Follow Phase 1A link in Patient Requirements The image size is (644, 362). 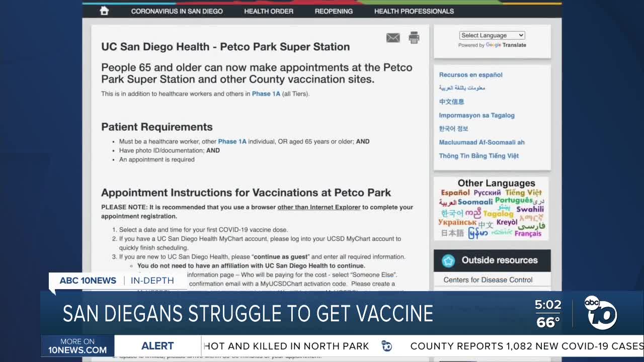232,141
